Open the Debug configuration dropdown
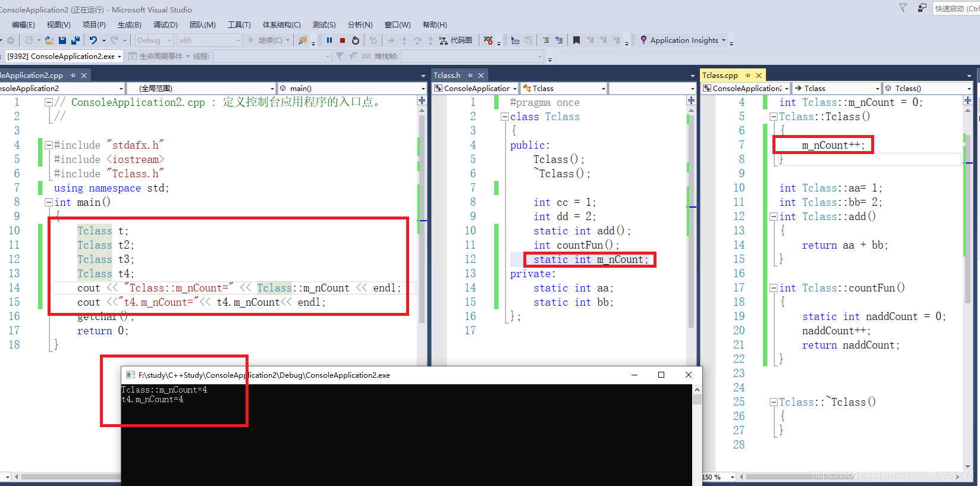 tap(154, 40)
